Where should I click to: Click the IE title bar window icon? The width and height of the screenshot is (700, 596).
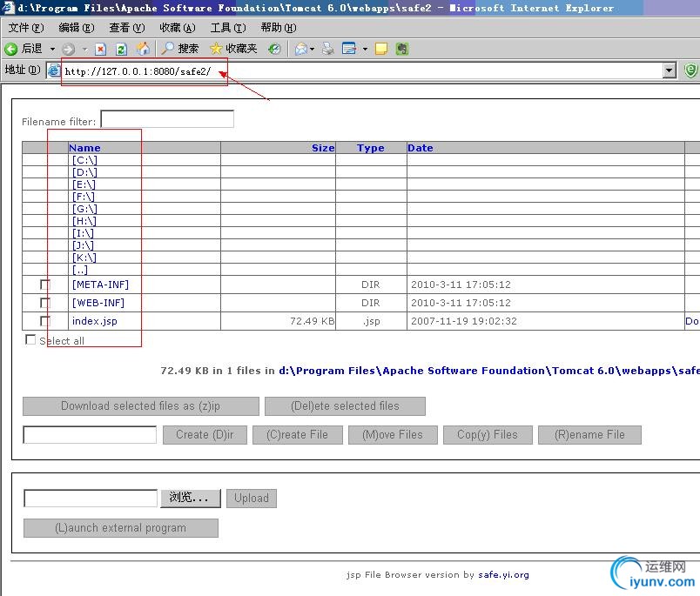pyautogui.click(x=9, y=8)
